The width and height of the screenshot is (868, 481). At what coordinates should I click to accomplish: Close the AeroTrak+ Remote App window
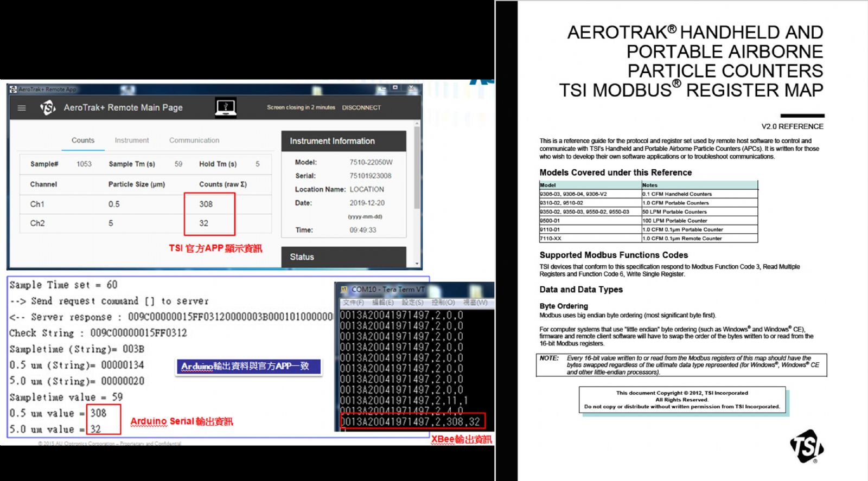(x=411, y=87)
